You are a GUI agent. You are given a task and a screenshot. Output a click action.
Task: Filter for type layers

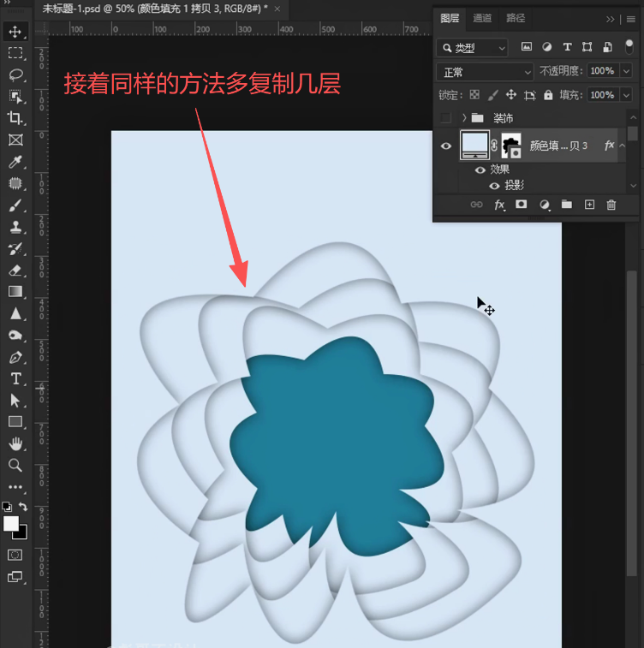pos(567,47)
